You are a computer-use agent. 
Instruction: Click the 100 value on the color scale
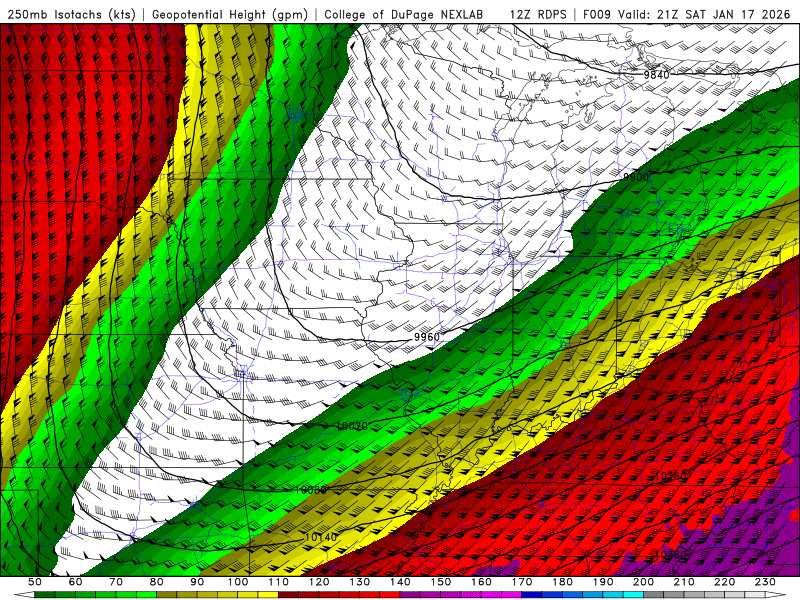tap(238, 582)
